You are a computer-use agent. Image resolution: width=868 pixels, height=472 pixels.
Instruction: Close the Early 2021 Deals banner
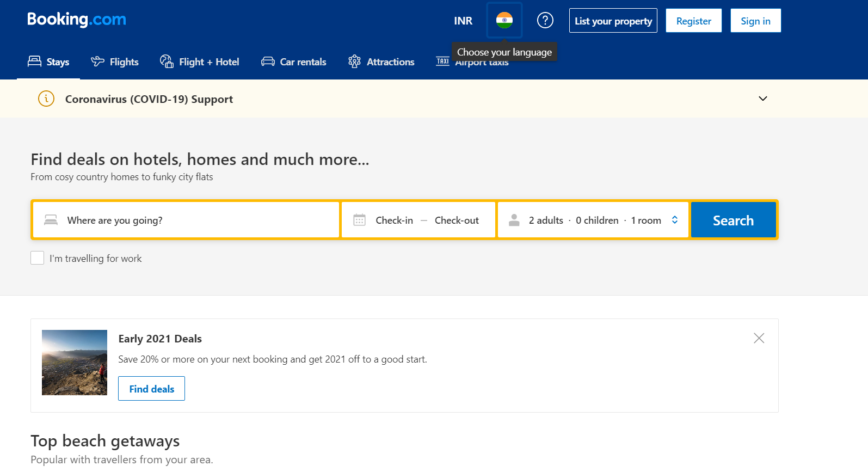pos(759,338)
